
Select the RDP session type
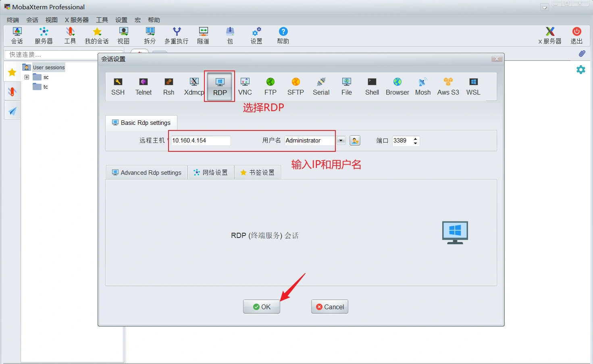tap(220, 87)
